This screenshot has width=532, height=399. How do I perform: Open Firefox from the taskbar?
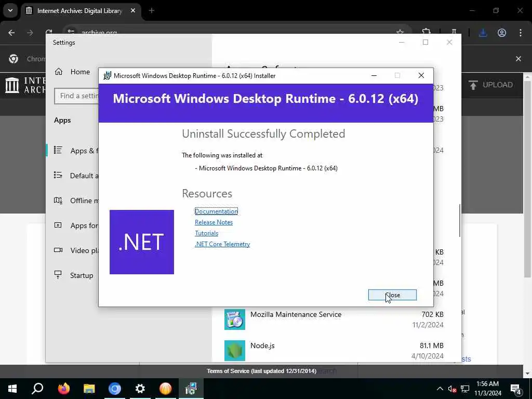pos(63,389)
